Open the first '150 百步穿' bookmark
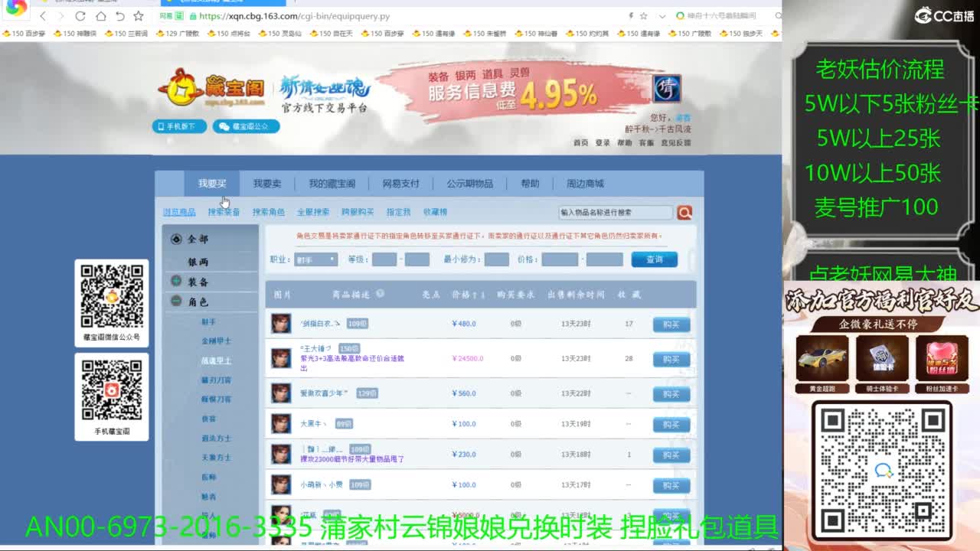Screen dimensions: 980x551 [x=24, y=34]
